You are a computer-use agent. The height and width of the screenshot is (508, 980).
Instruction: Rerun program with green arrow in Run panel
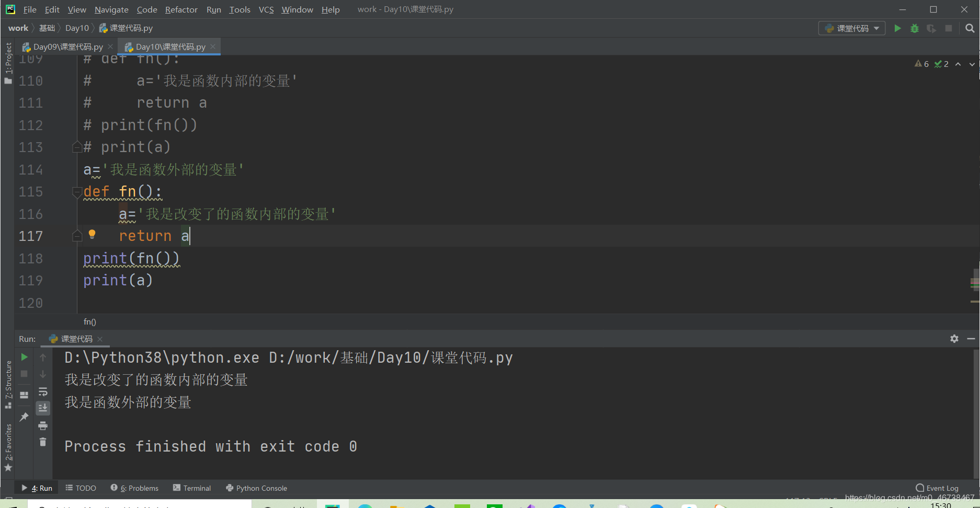pos(24,357)
